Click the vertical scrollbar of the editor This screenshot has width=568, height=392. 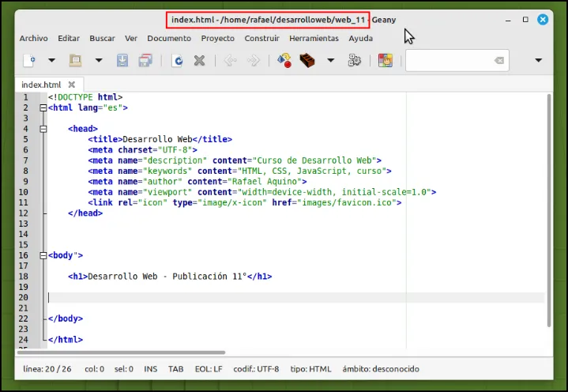coord(549,210)
